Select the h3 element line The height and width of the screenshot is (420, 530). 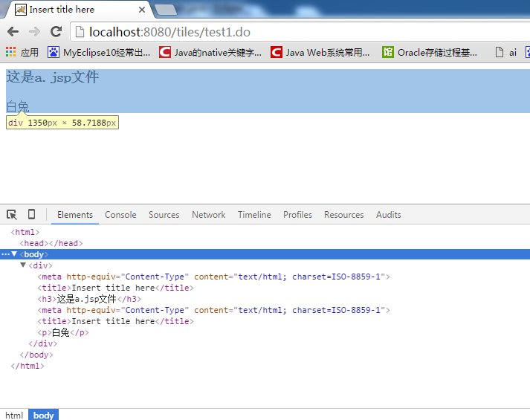click(x=89, y=299)
